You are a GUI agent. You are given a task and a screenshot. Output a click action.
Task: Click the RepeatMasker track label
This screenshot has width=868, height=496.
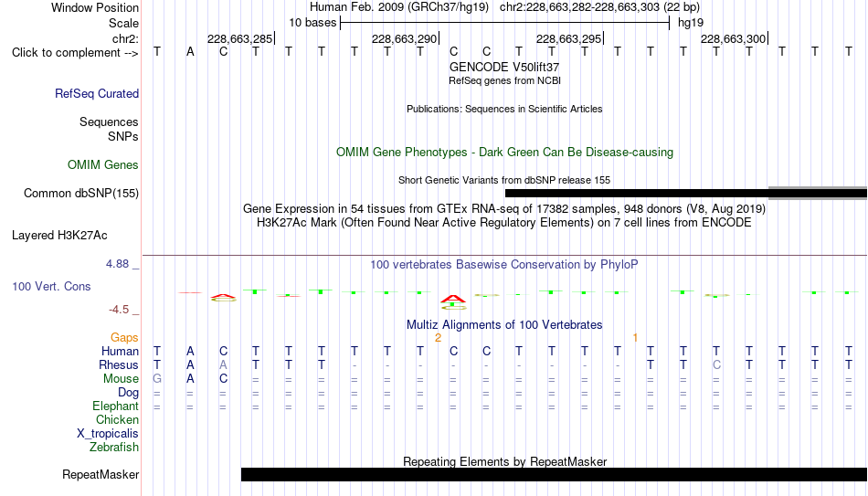[x=101, y=474]
